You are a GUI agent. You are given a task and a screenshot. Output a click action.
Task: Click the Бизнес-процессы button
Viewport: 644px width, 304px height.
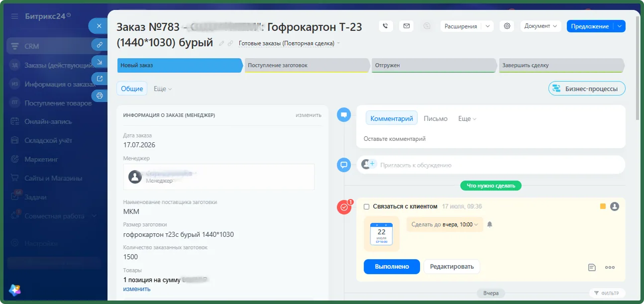587,89
